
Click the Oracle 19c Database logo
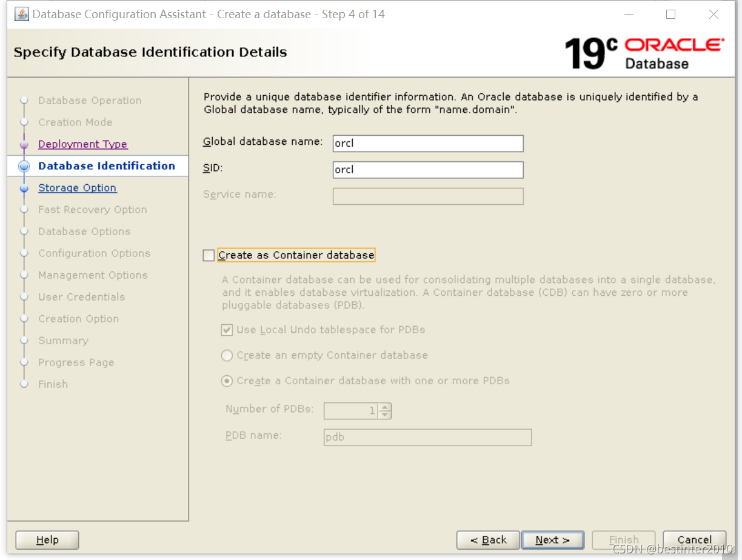tap(644, 53)
